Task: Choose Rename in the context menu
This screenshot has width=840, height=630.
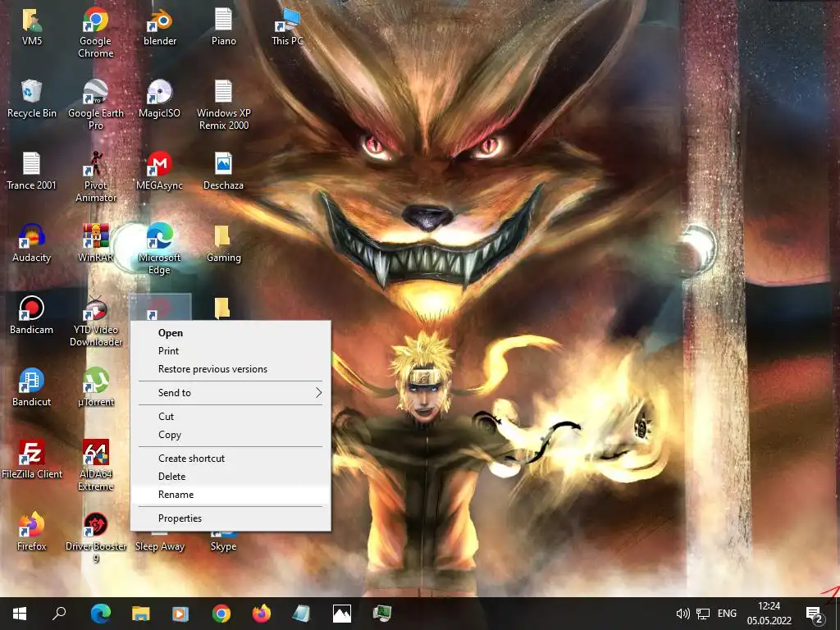Action: [x=231, y=495]
